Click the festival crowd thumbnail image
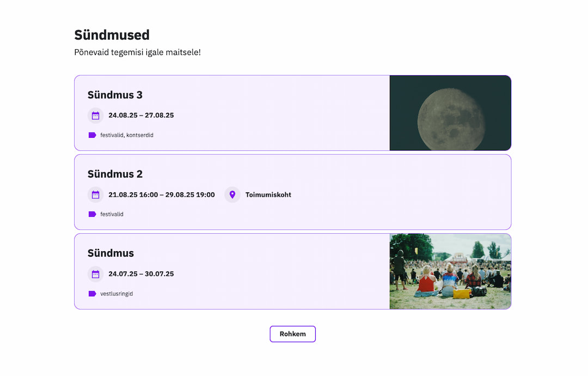This screenshot has width=588, height=376. [x=450, y=271]
